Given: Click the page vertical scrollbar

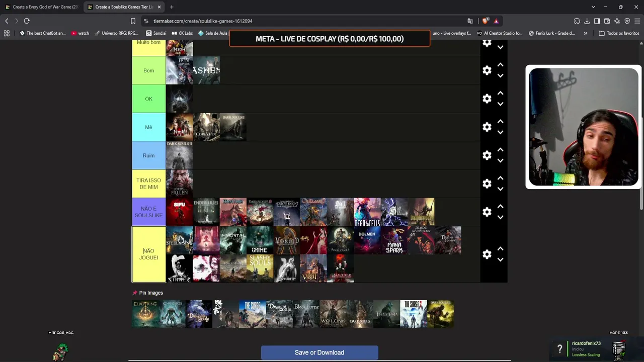Looking at the screenshot, I should (641, 163).
